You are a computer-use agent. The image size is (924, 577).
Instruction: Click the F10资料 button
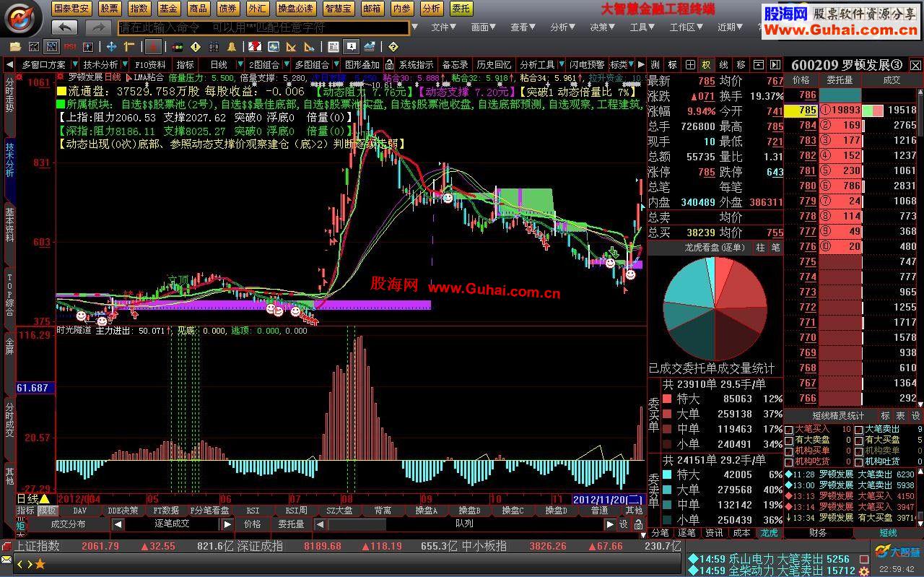tap(150, 64)
